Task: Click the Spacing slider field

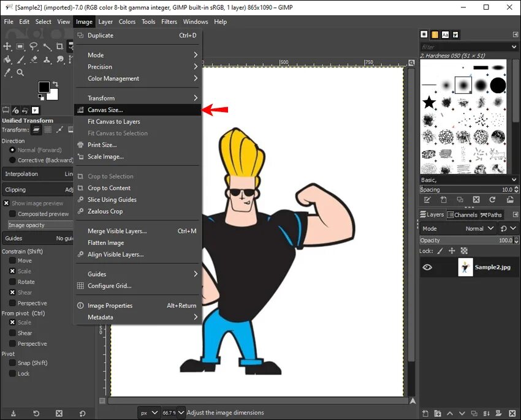Action: click(x=469, y=189)
